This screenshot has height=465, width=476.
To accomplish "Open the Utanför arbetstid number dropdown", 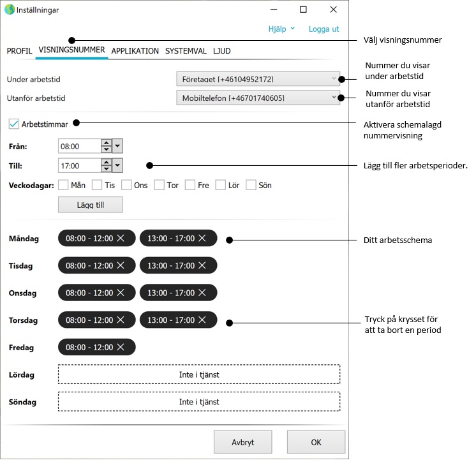I will tap(258, 98).
